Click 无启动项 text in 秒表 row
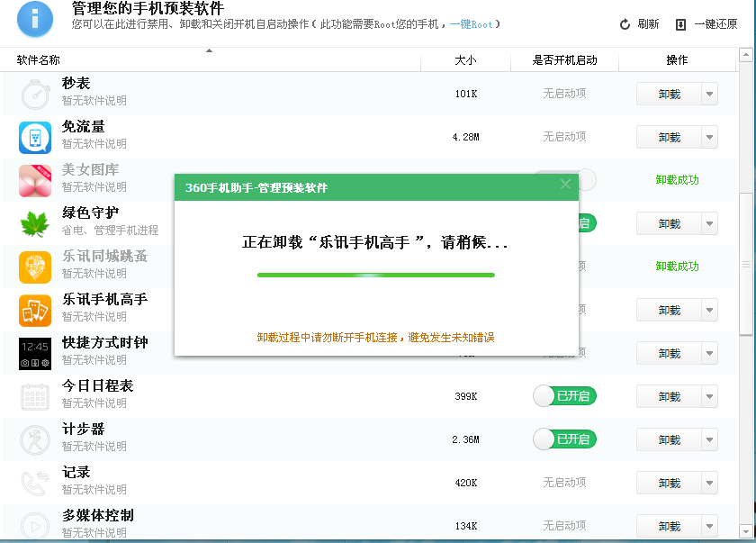The height and width of the screenshot is (543, 756). (564, 94)
